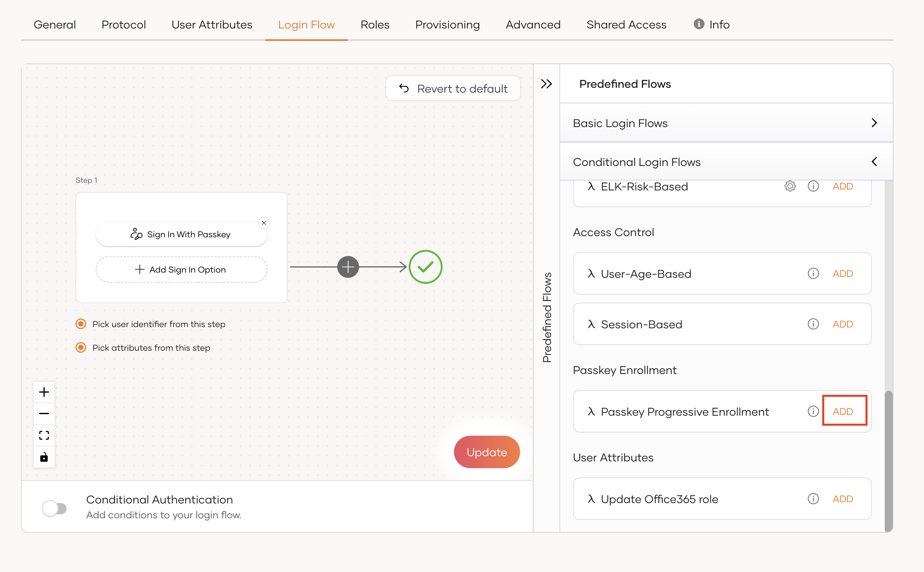Fit the login flow to screen
Screen dimensions: 924x572
pos(44,435)
